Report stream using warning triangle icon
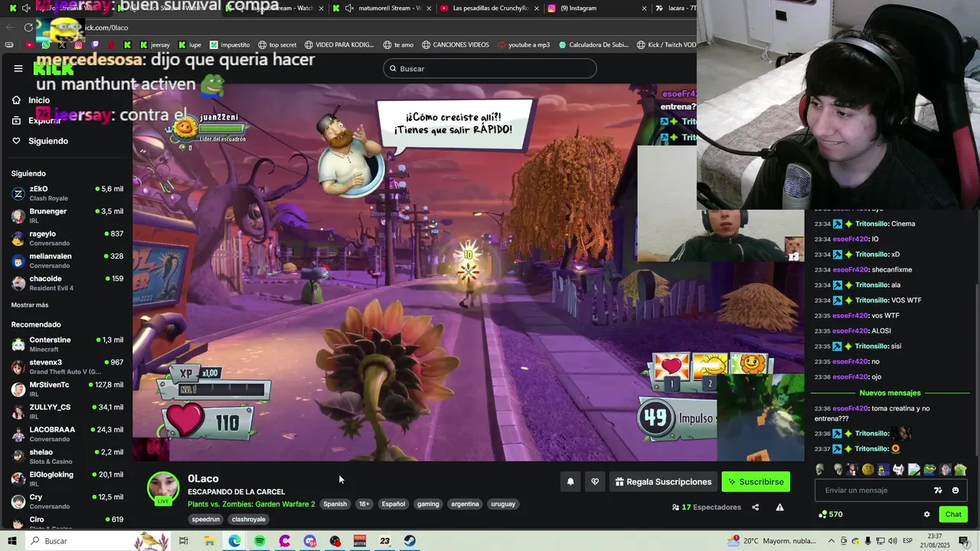 coord(779,507)
